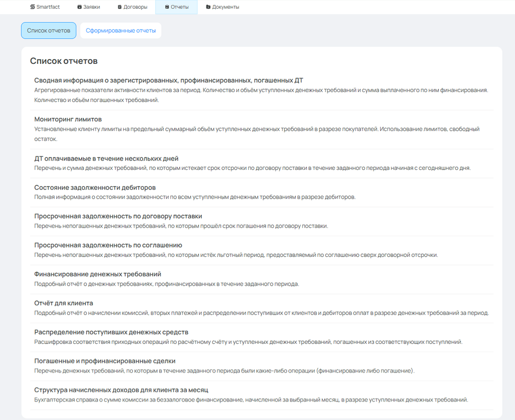Open Просроченная задолженность по соглашению report
Screen dimensions: 515x420
[108, 245]
